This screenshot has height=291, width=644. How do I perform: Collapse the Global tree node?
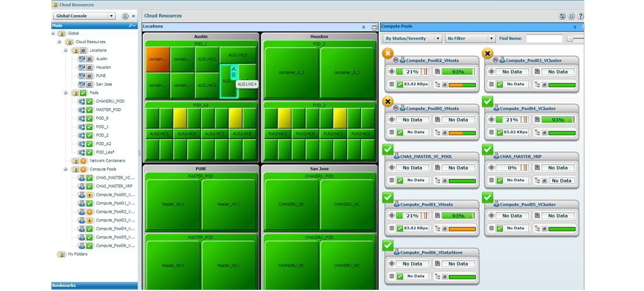(53, 33)
